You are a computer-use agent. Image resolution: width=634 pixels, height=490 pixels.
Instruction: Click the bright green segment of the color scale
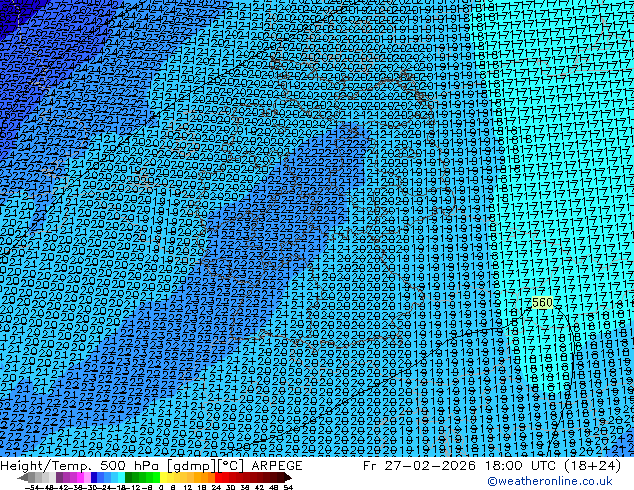point(156,477)
